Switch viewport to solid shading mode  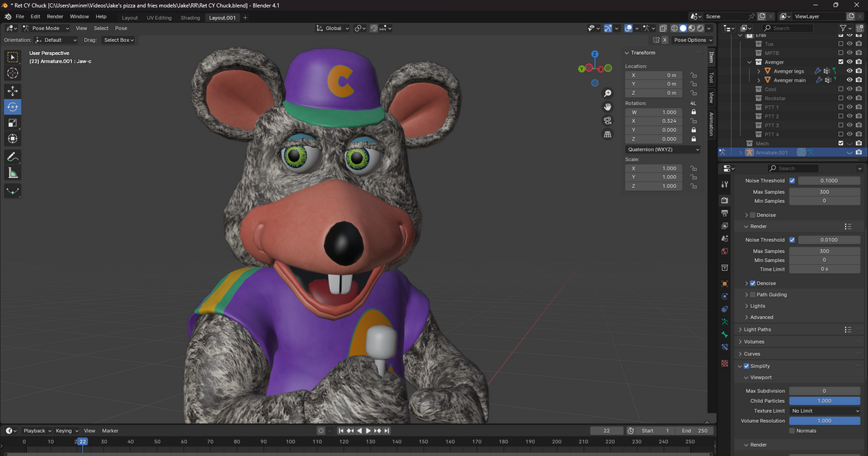683,28
